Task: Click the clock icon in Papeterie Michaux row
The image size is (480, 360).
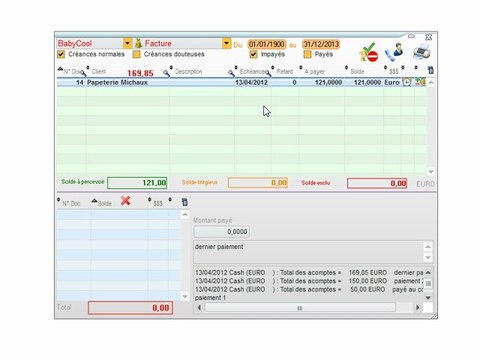Action: point(407,82)
